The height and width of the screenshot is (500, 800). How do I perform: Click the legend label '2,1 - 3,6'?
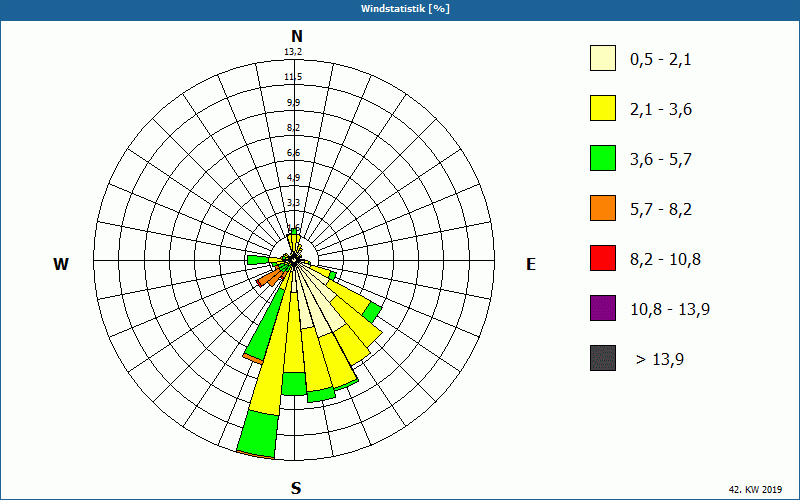(661, 110)
